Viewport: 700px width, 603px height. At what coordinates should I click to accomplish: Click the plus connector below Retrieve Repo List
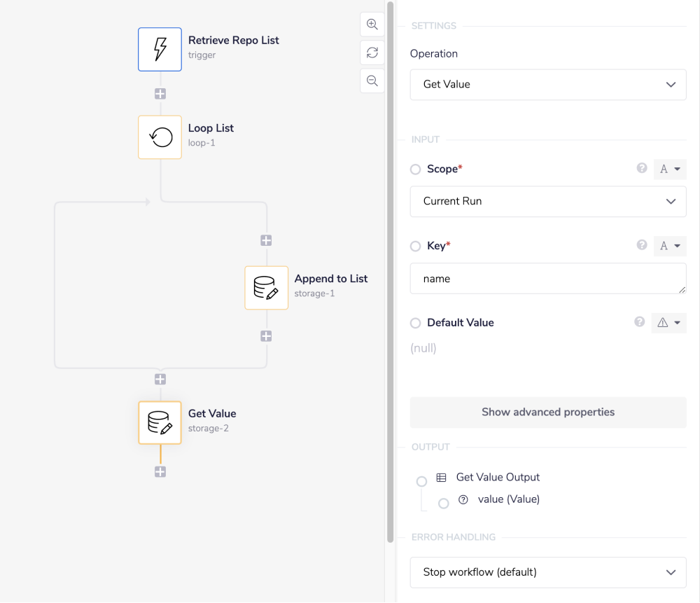(160, 93)
